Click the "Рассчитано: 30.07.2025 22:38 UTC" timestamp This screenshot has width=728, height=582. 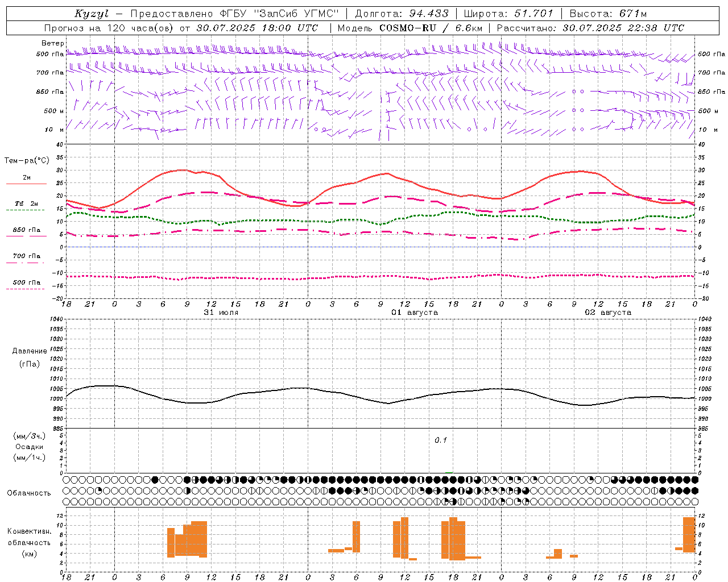click(590, 28)
